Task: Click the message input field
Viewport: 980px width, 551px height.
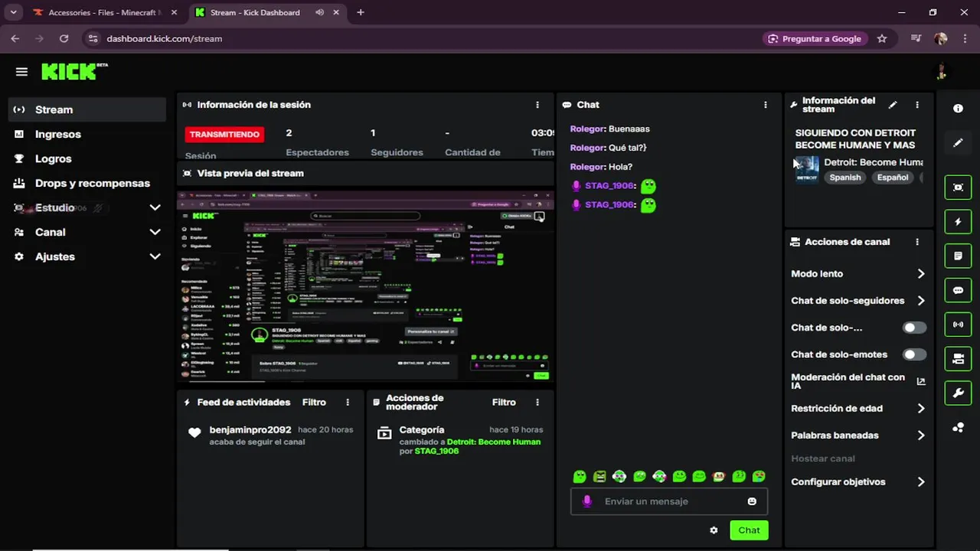Action: click(x=669, y=501)
